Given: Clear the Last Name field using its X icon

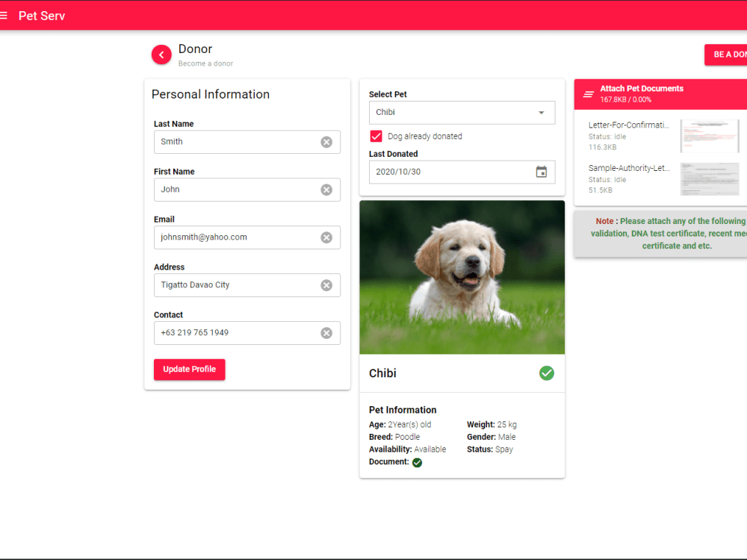Looking at the screenshot, I should [326, 142].
